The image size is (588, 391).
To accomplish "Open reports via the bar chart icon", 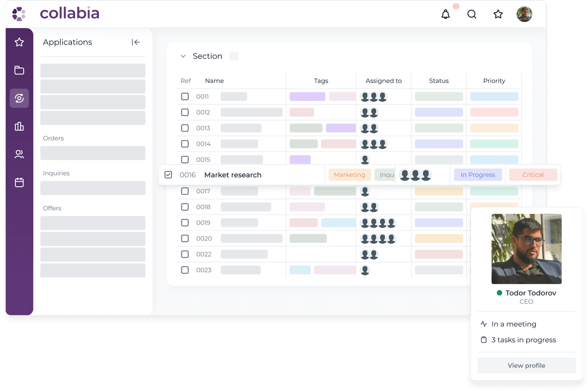I will [x=19, y=126].
